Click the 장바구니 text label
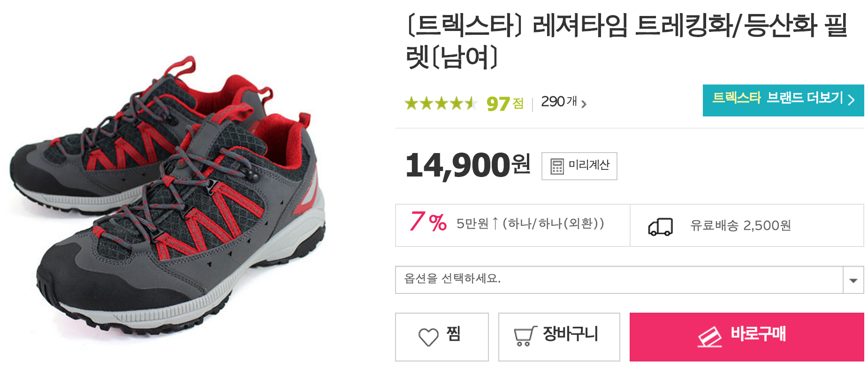 point(570,334)
